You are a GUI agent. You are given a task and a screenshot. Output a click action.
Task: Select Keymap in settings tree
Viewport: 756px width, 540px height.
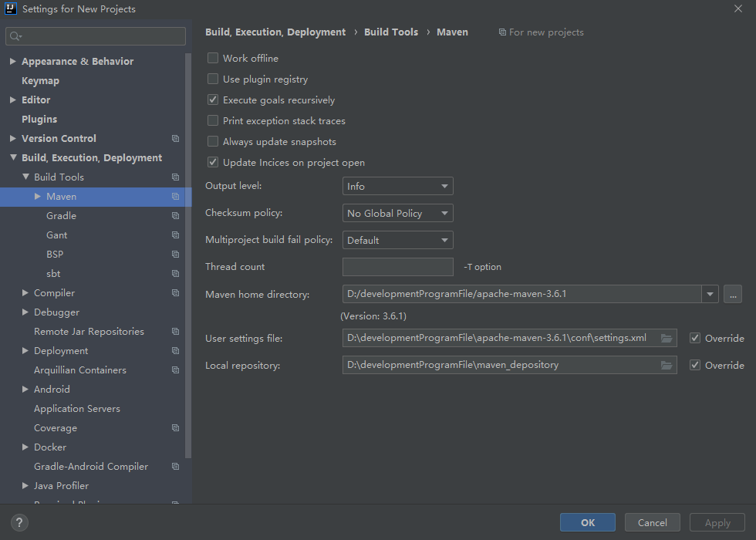(x=40, y=80)
